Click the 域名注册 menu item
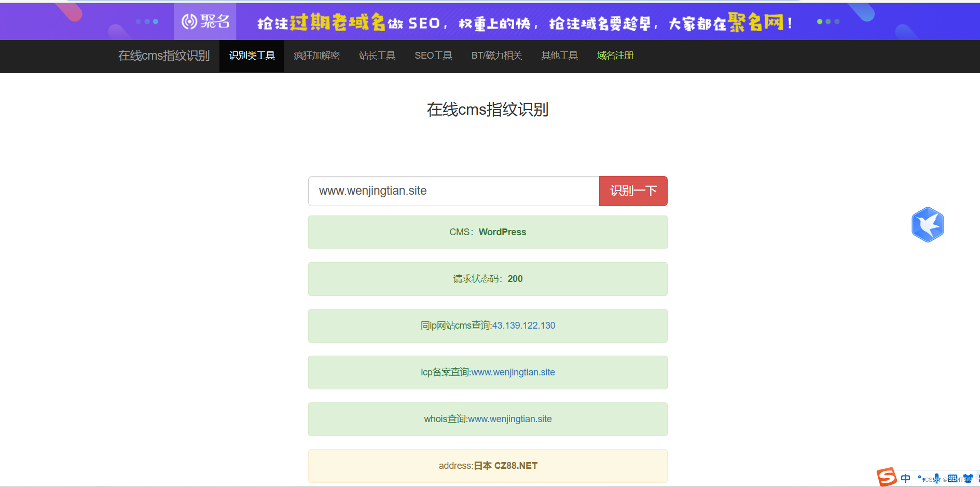This screenshot has width=980, height=487. [x=615, y=56]
